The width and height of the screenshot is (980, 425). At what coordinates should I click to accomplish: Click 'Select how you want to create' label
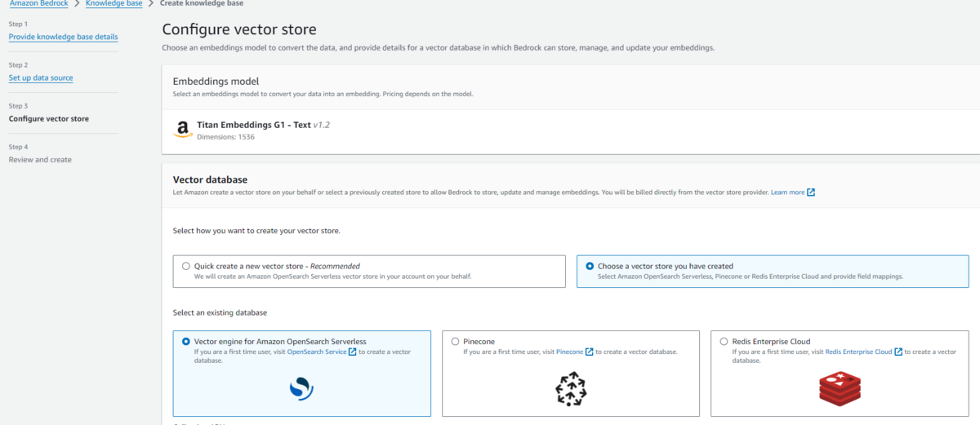tap(256, 231)
